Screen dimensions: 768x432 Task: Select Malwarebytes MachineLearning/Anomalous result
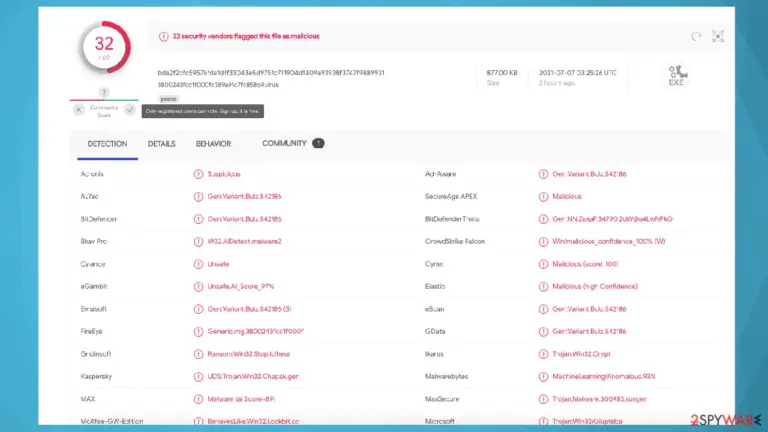[604, 377]
